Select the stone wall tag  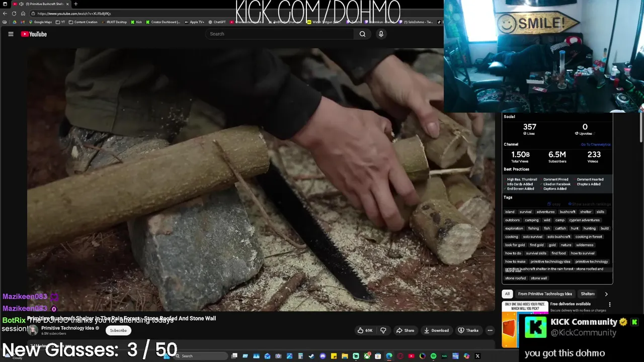click(x=539, y=278)
